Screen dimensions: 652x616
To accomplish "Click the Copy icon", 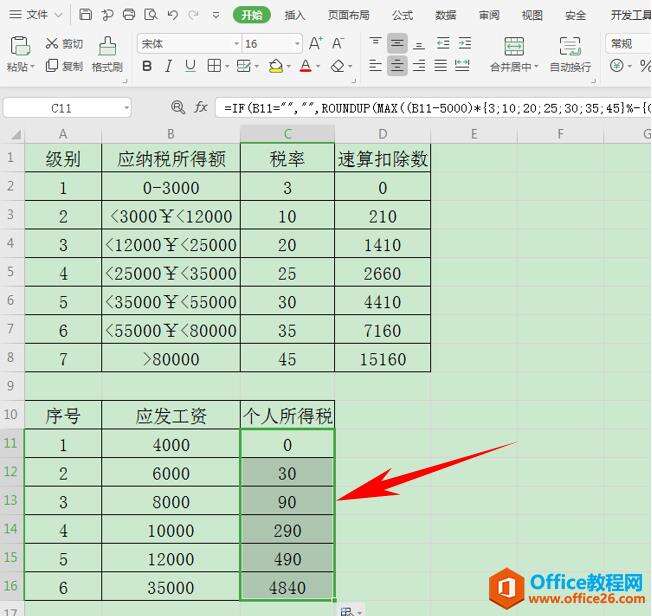I will [x=52, y=65].
